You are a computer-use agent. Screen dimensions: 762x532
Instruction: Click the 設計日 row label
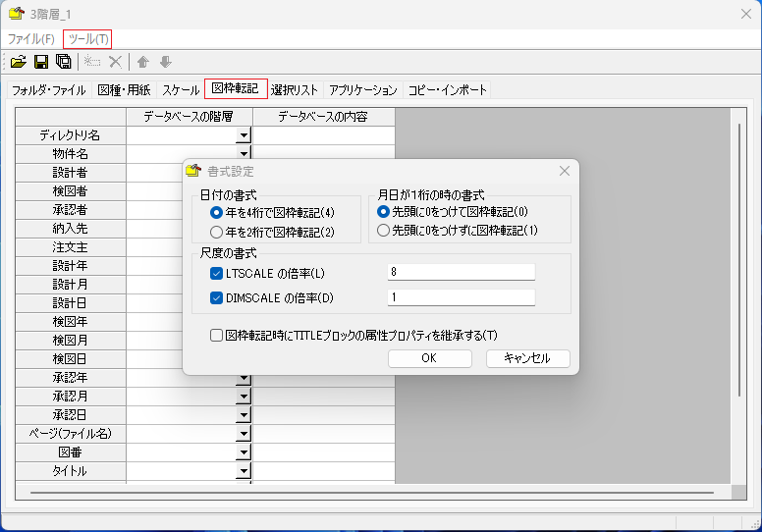(x=71, y=303)
